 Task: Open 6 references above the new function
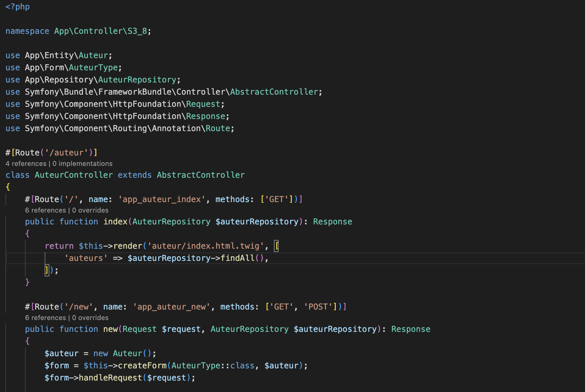45,318
